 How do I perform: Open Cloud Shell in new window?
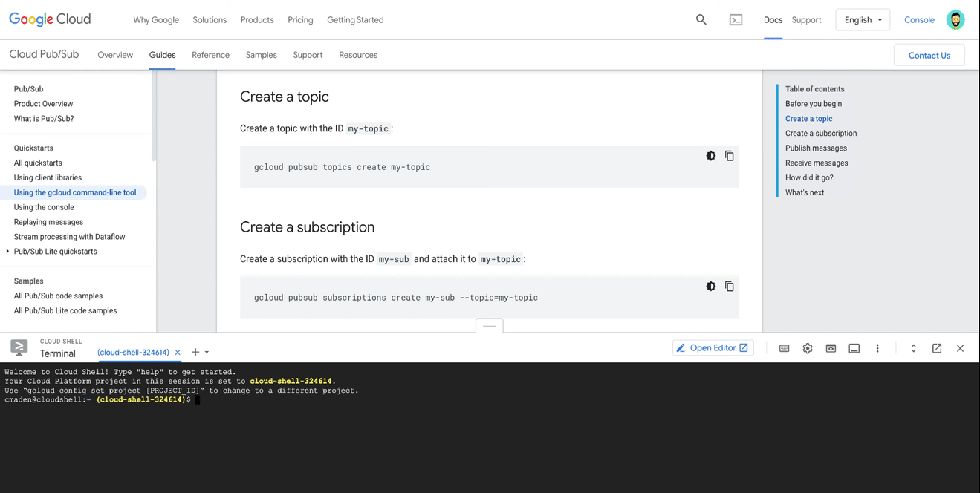click(937, 348)
